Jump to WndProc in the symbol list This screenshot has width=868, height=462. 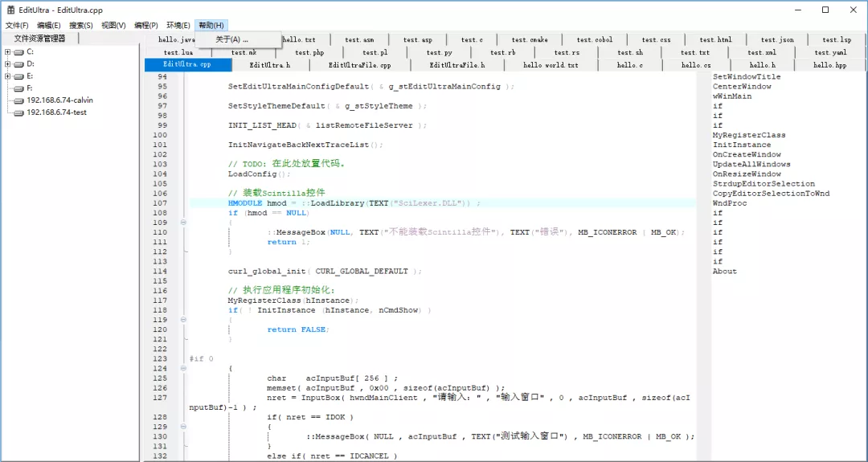click(730, 203)
